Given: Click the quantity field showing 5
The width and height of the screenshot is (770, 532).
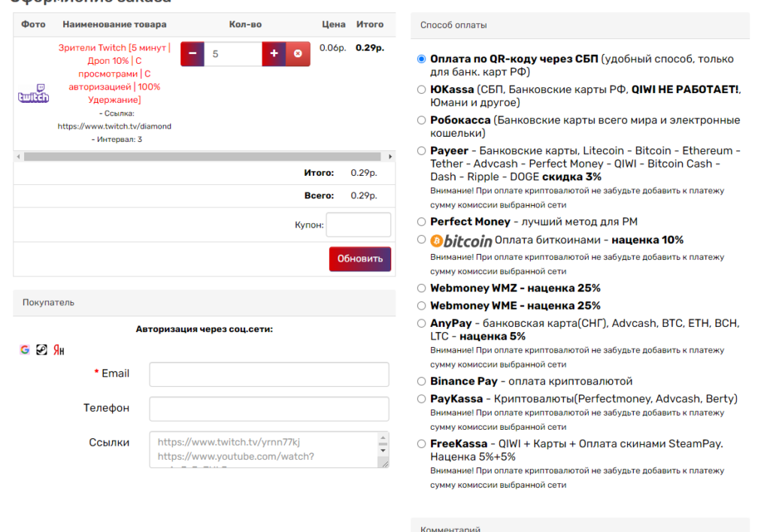Looking at the screenshot, I should tap(233, 53).
